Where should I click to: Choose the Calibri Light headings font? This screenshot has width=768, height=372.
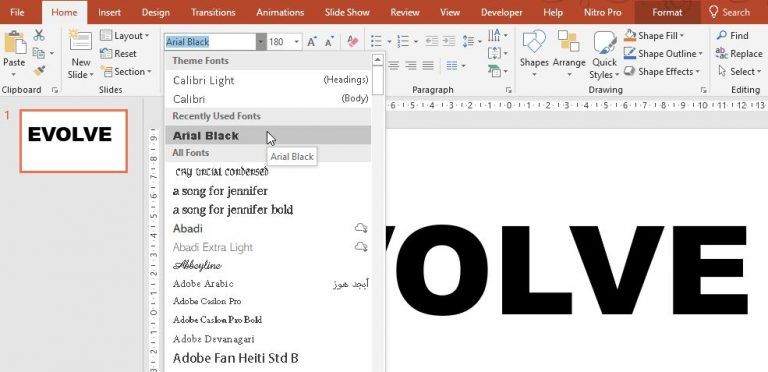(267, 80)
